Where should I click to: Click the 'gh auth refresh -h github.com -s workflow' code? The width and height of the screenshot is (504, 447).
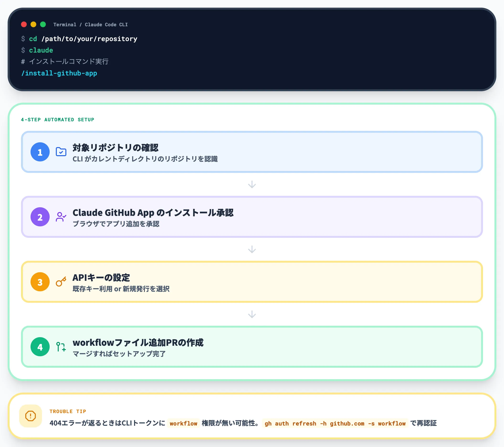335,423
